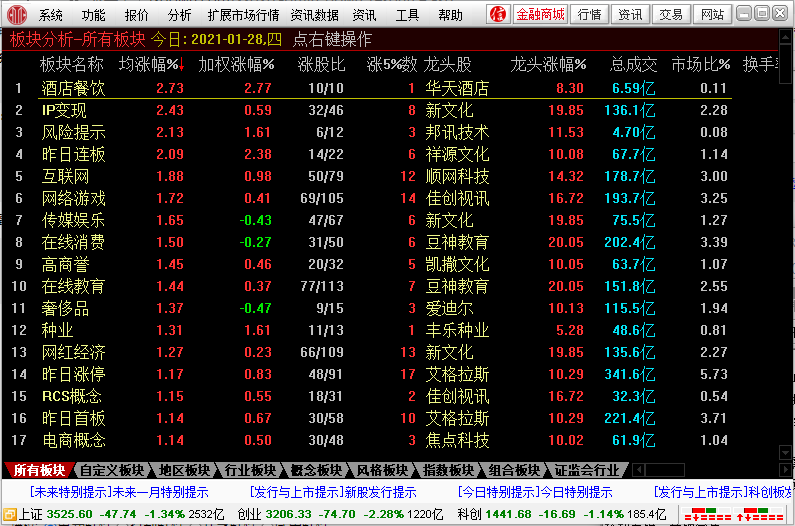Open the 帮助 menu
Image resolution: width=795 pixels, height=526 pixels.
[x=450, y=15]
